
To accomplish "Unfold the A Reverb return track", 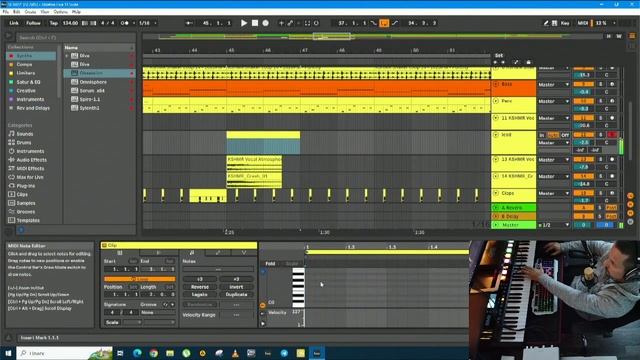I will pyautogui.click(x=496, y=208).
